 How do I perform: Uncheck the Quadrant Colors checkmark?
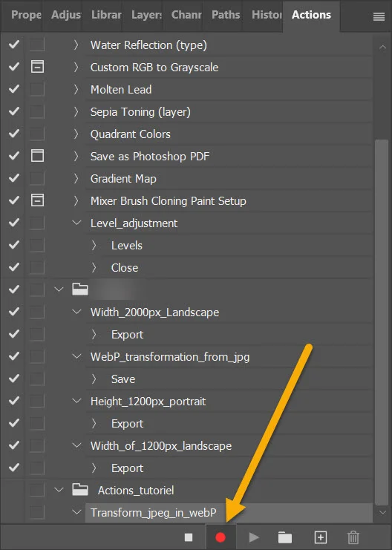point(14,134)
